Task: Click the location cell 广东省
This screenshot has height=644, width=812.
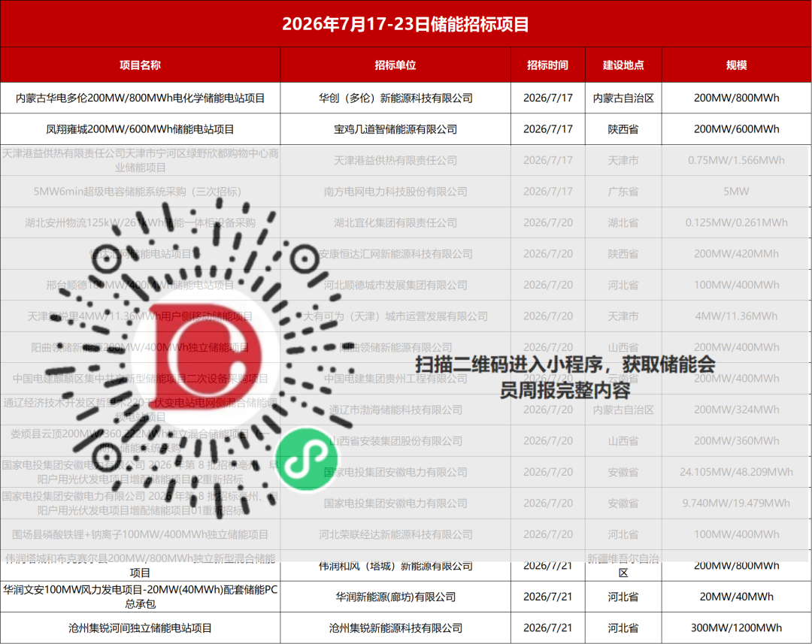Action: coord(623,192)
